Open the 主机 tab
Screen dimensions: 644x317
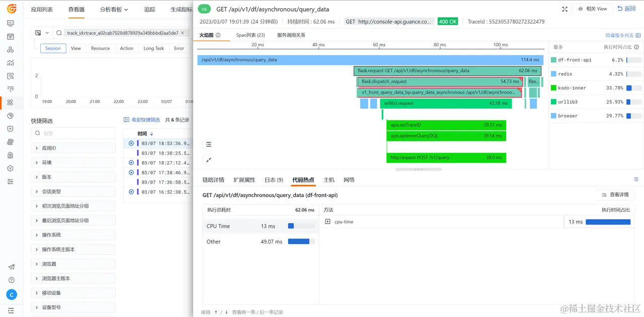coord(329,180)
